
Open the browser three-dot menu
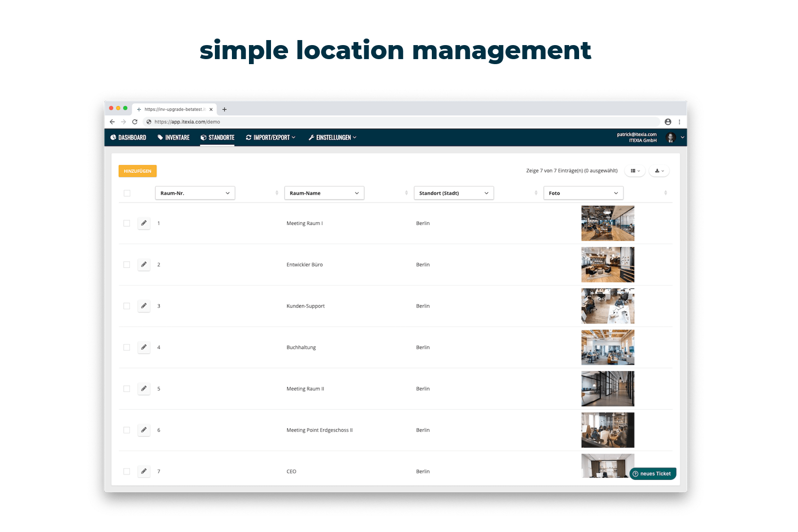(679, 122)
